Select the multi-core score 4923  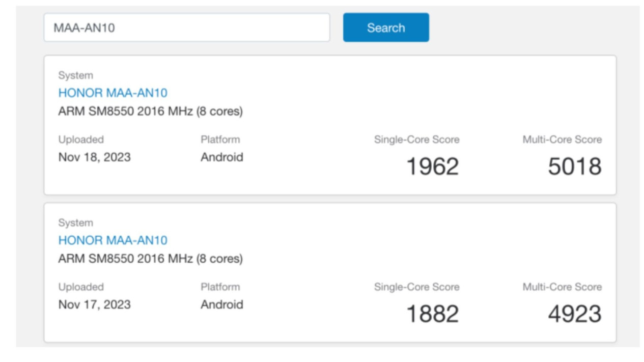(x=575, y=314)
